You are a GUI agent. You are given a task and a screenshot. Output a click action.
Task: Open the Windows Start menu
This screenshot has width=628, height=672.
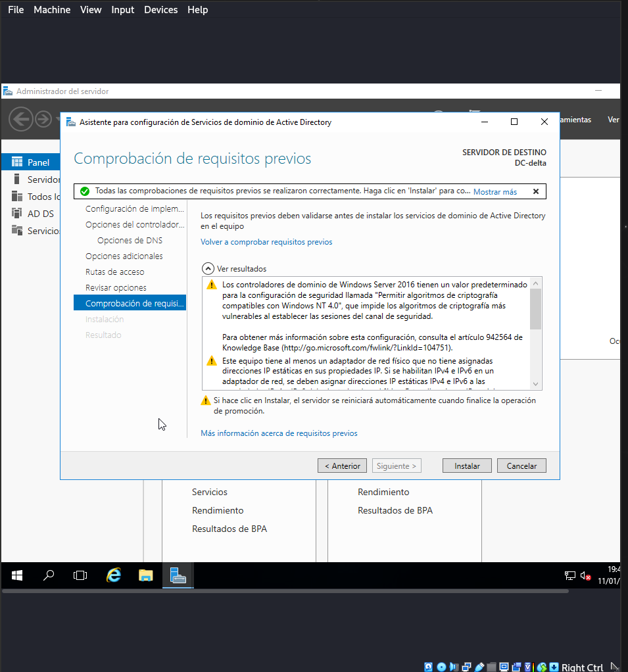(x=17, y=575)
